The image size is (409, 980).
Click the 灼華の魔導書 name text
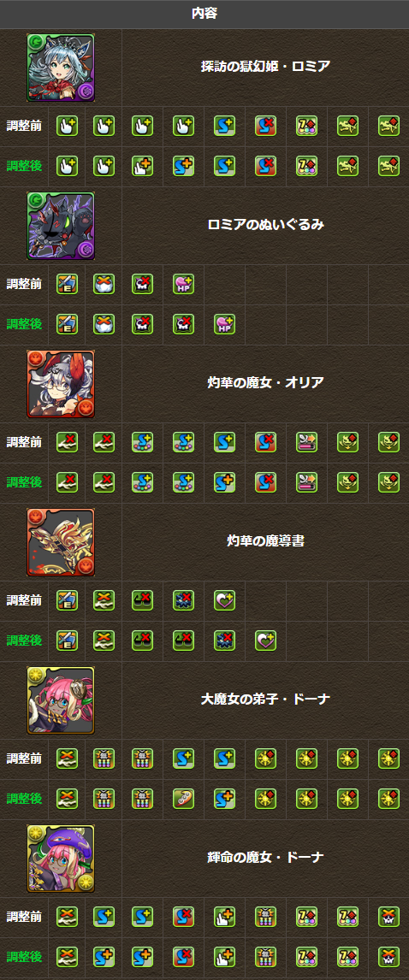pos(266,541)
